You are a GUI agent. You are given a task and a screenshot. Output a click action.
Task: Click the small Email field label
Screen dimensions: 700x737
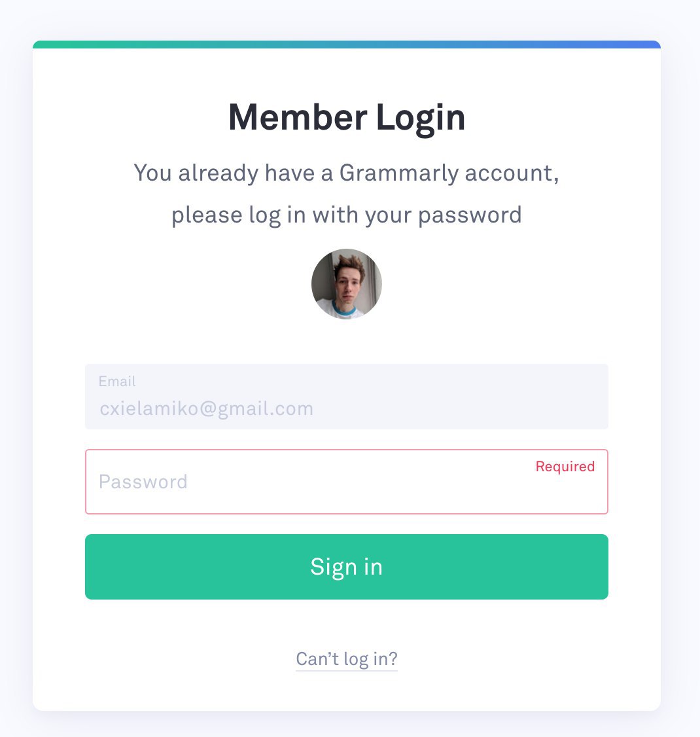[x=117, y=381]
